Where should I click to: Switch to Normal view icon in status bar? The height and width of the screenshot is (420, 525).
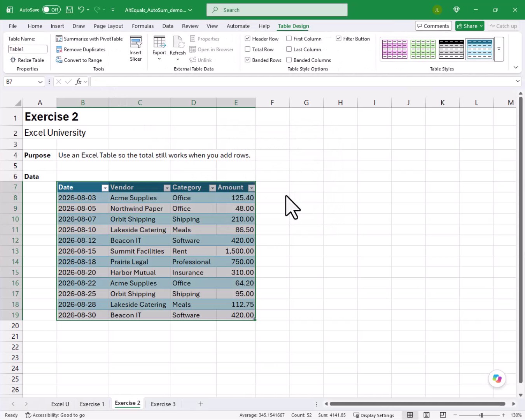coord(410,415)
